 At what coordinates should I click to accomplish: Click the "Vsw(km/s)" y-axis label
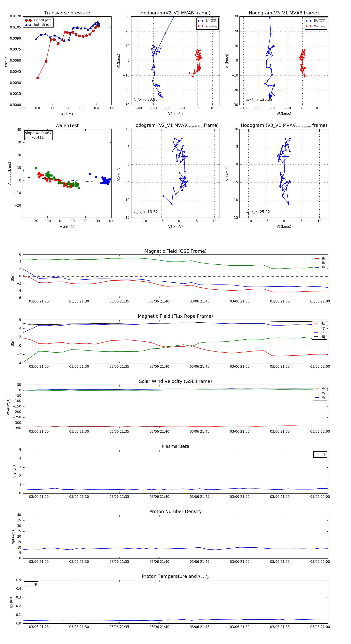(8, 407)
